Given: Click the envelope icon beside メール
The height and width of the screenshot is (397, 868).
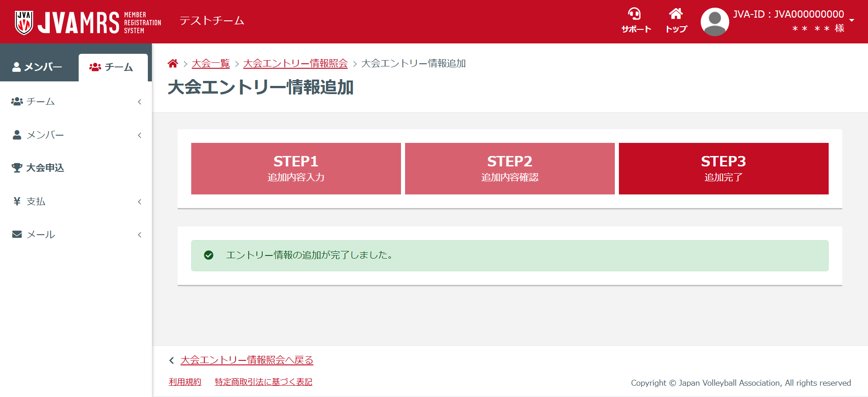Looking at the screenshot, I should pyautogui.click(x=17, y=234).
